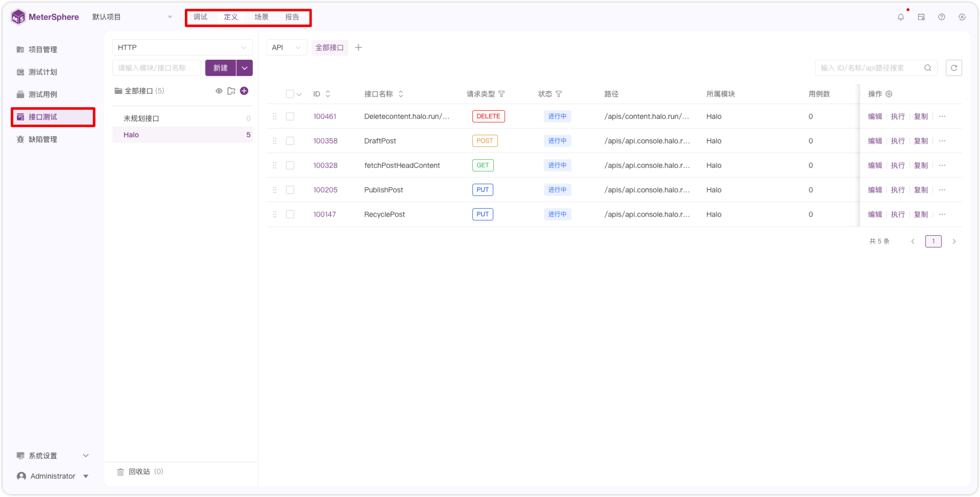Screen dimensions: 980x497
Task: Check the box for RecyclePost row
Action: click(x=290, y=214)
